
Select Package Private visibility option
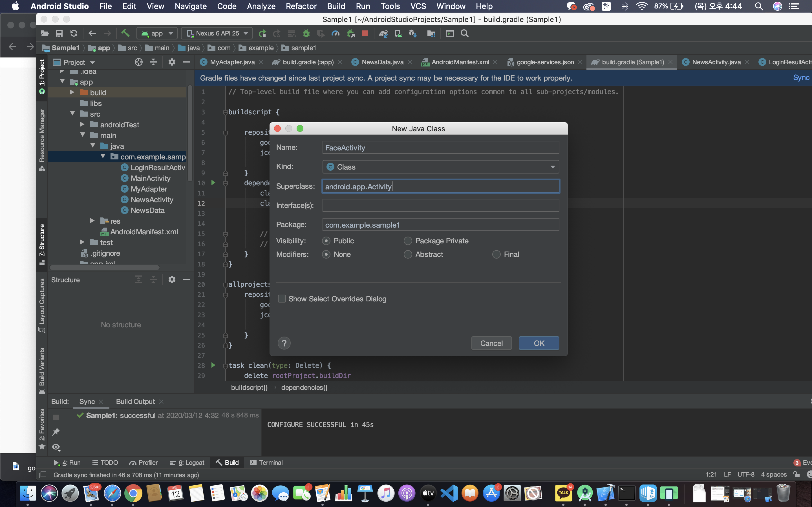408,241
